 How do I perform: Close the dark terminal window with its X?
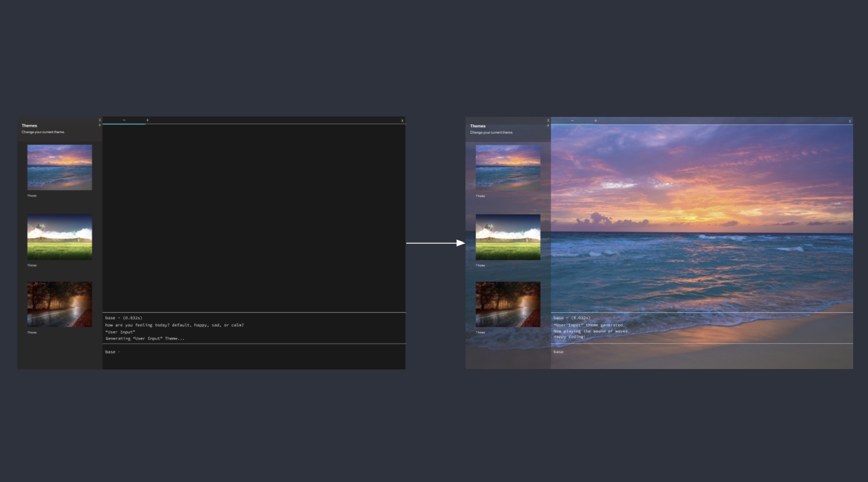pos(402,121)
